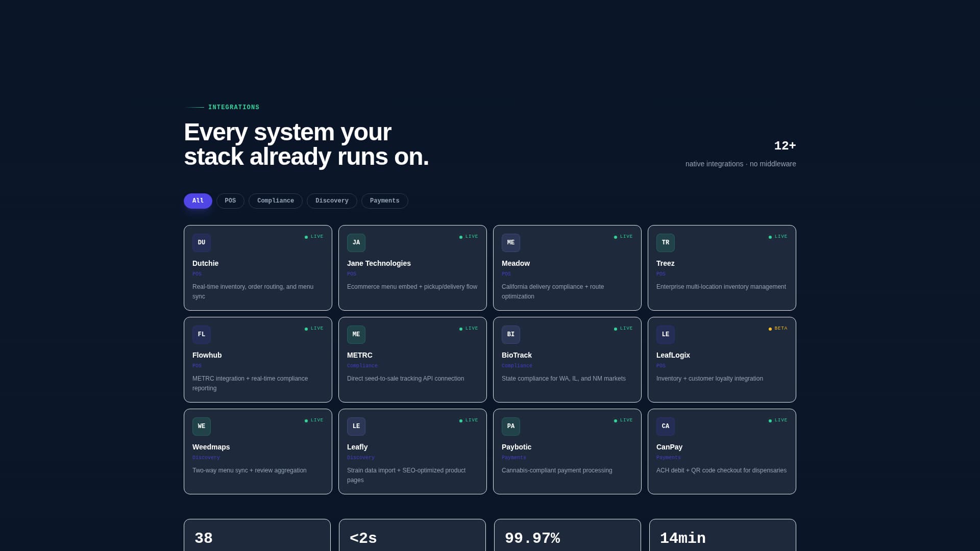The image size is (980, 551).
Task: Click the ME logo badge on Meadow card
Action: [x=511, y=243]
